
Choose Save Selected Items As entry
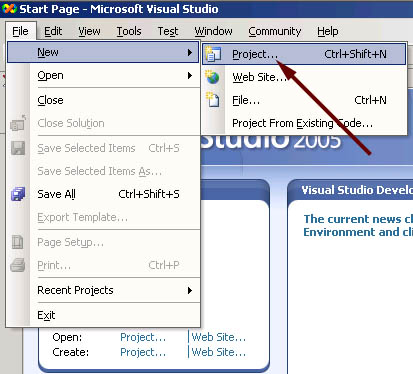coord(103,171)
